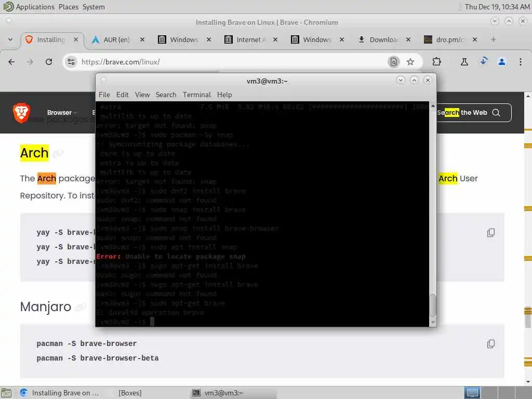
Task: Click the Brave lion logo
Action: 21,113
